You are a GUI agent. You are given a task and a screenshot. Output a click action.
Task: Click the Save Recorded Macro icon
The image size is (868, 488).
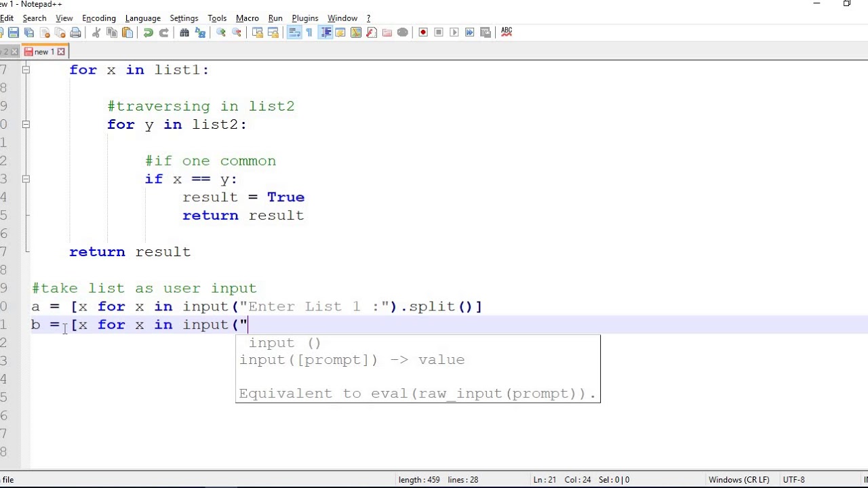485,32
